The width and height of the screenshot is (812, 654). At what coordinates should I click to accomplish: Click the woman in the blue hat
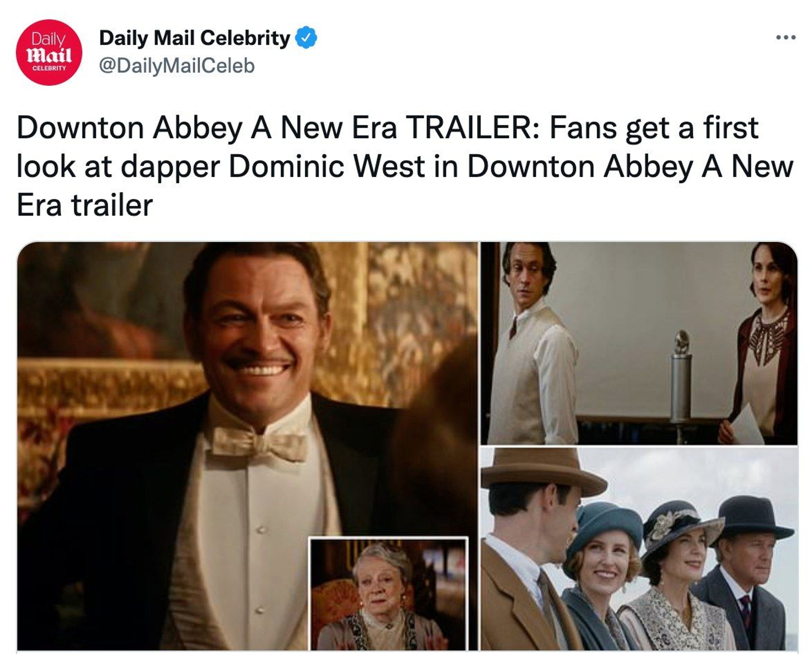click(x=603, y=565)
